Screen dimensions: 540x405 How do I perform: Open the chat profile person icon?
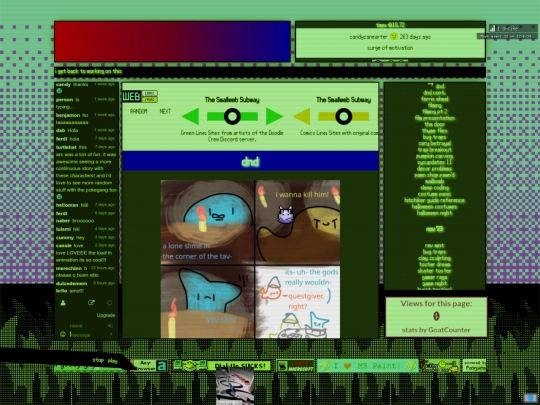click(63, 303)
